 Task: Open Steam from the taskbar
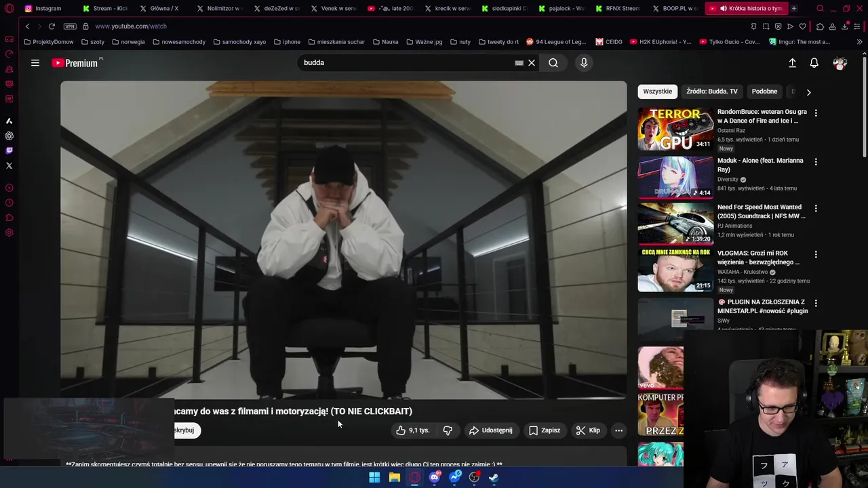[494, 477]
